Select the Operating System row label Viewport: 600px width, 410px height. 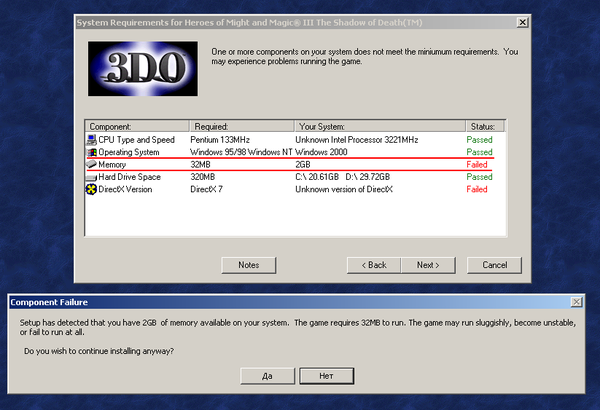pyautogui.click(x=129, y=152)
